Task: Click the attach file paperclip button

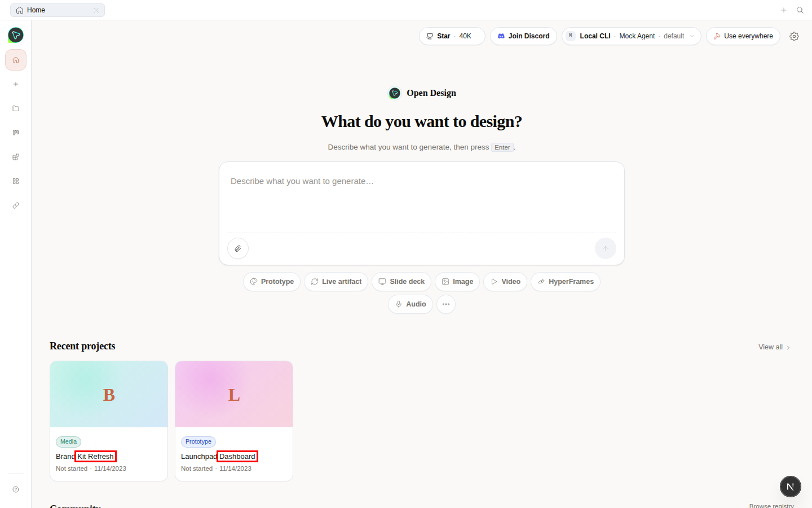Action: [x=238, y=248]
